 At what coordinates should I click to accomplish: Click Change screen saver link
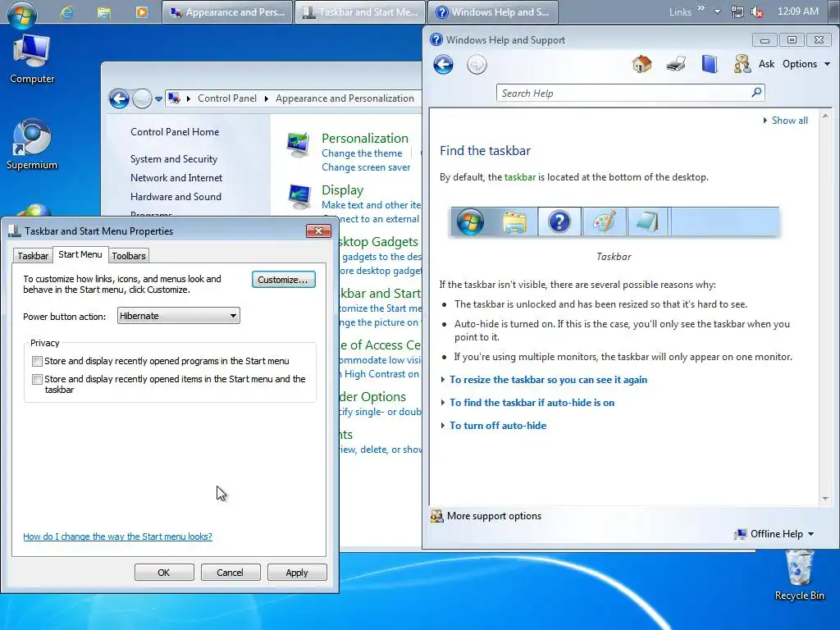pyautogui.click(x=366, y=167)
